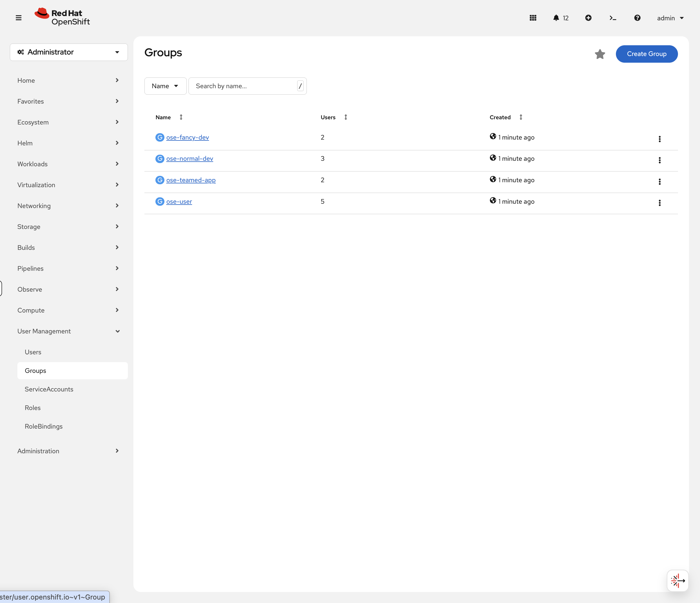The height and width of the screenshot is (603, 700).
Task: Switch to the Users section
Action: [x=33, y=351]
